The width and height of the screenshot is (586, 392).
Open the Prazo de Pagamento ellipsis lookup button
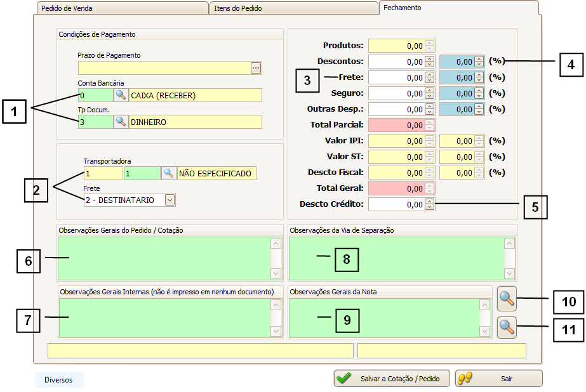coord(256,68)
